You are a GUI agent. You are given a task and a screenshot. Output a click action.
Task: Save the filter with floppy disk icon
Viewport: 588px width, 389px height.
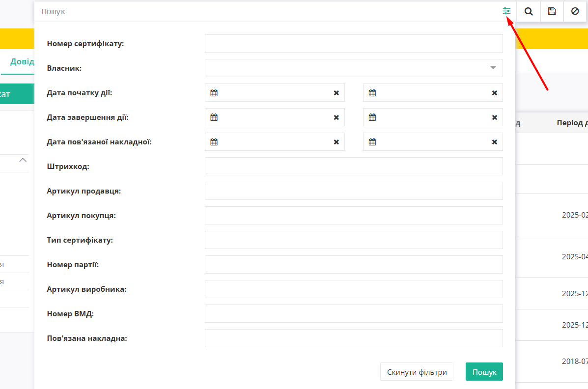pos(552,11)
